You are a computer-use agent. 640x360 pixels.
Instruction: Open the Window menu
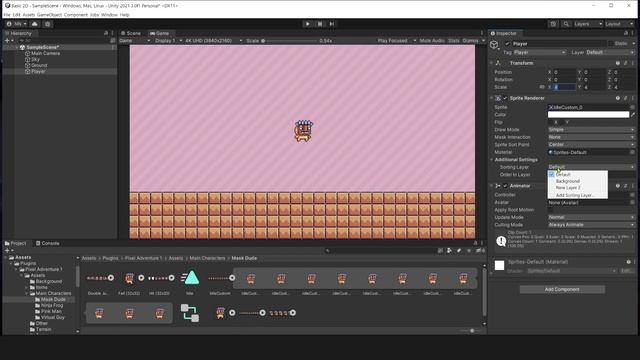pyautogui.click(x=109, y=15)
